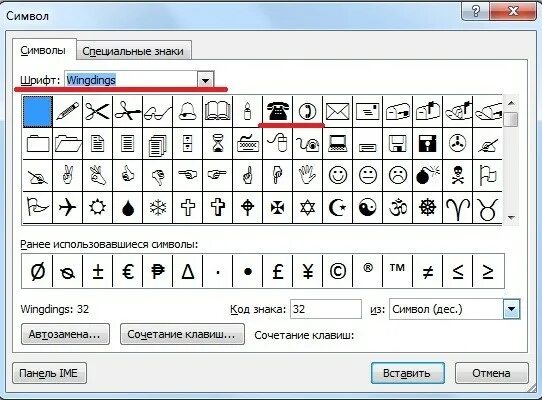542x400 pixels.
Task: Pick the water droplet symbol
Action: click(x=128, y=208)
